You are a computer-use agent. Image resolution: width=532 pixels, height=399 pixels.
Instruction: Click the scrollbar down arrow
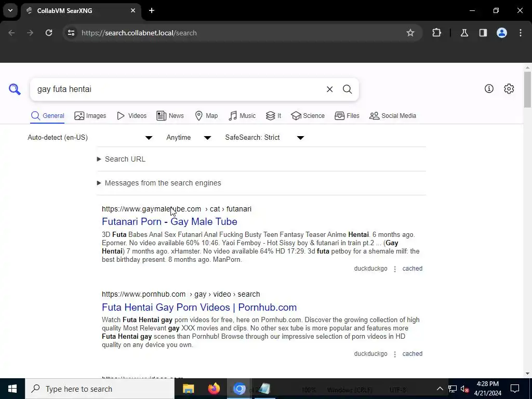(527, 374)
